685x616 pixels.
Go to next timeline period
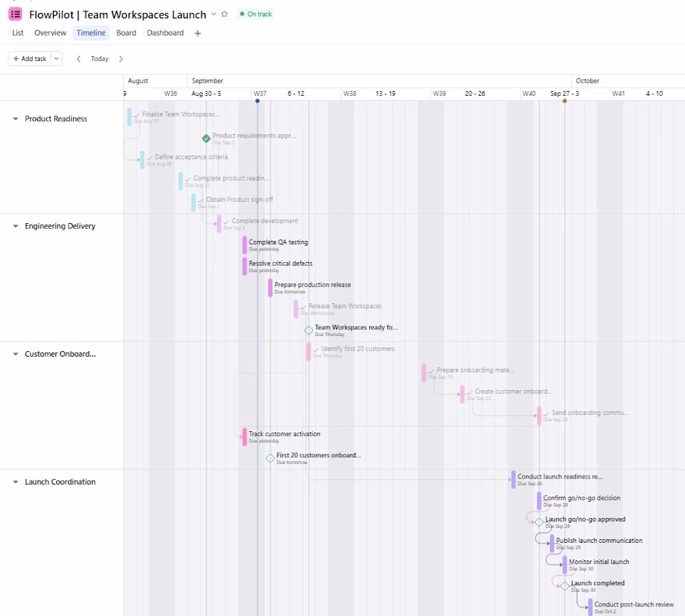click(121, 58)
